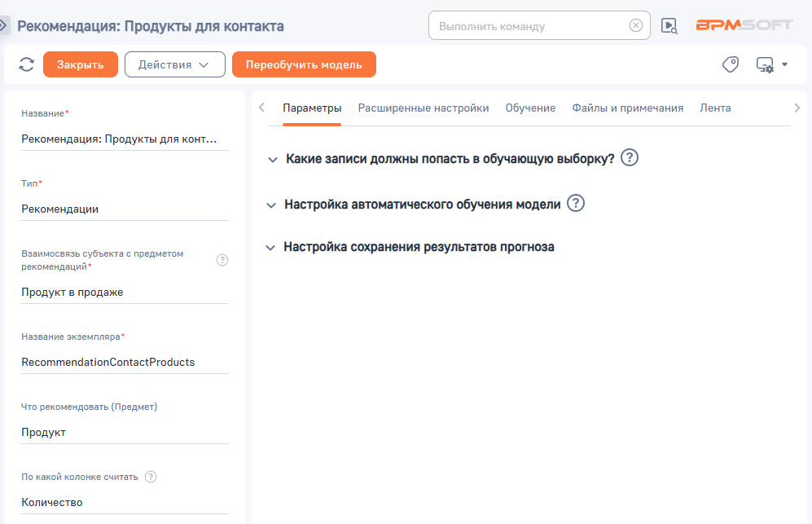Switch to the 'Обучение' tab
The image size is (812, 524).
pos(530,107)
